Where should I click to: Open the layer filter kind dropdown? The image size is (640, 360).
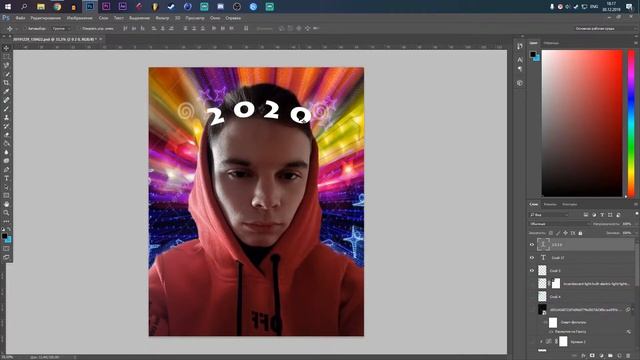tap(549, 215)
